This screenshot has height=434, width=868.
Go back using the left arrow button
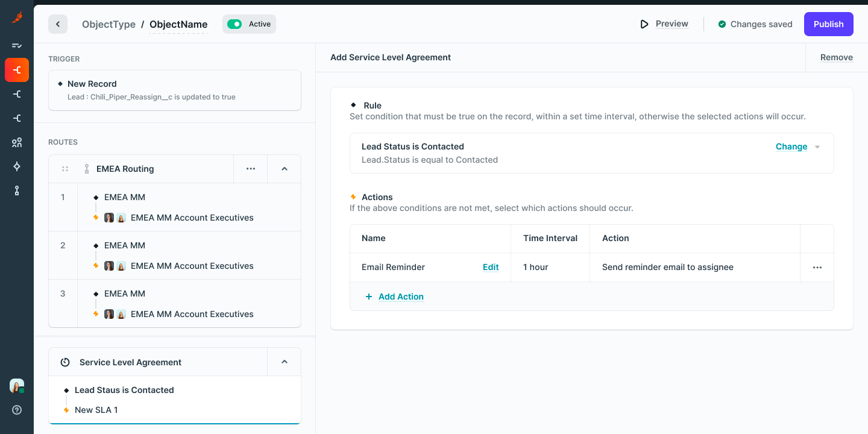[x=58, y=24]
